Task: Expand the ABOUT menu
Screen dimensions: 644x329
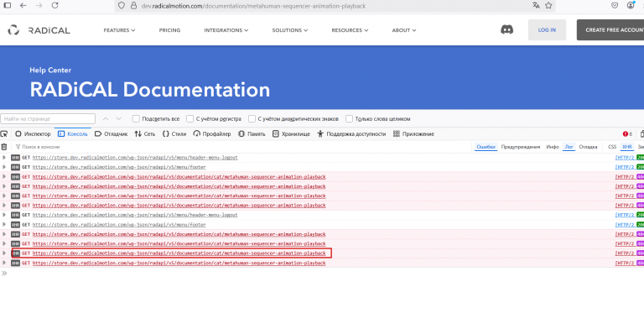Action: click(403, 30)
